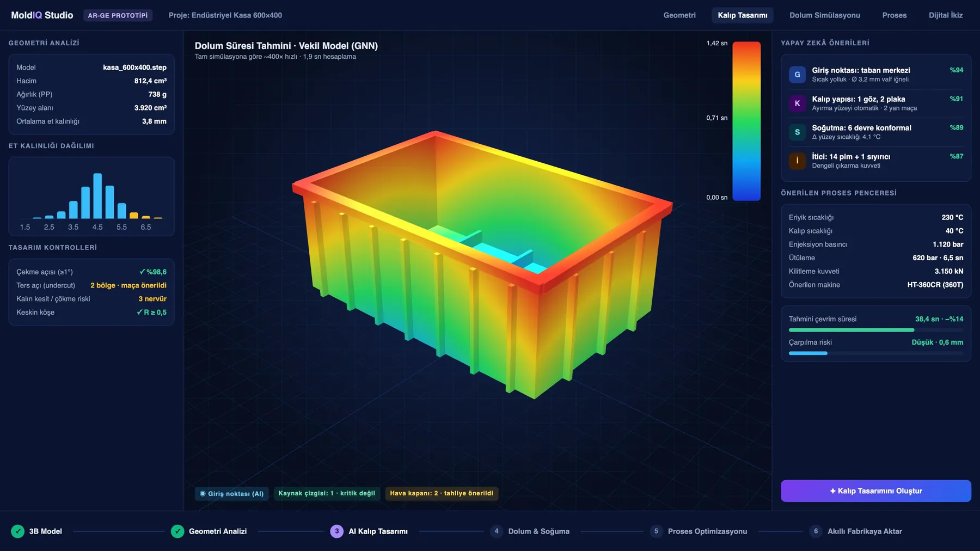Click the blue G gate recommendation icon

coord(797,75)
